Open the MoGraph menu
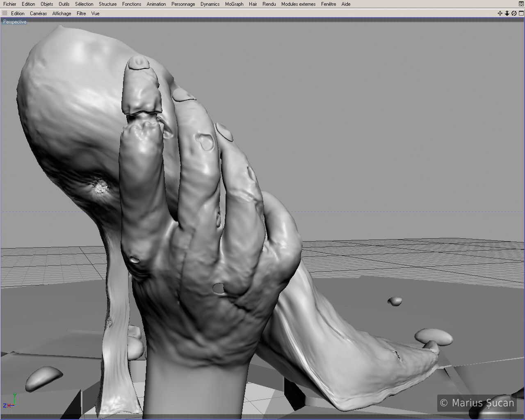The width and height of the screenshot is (525, 420). point(234,4)
